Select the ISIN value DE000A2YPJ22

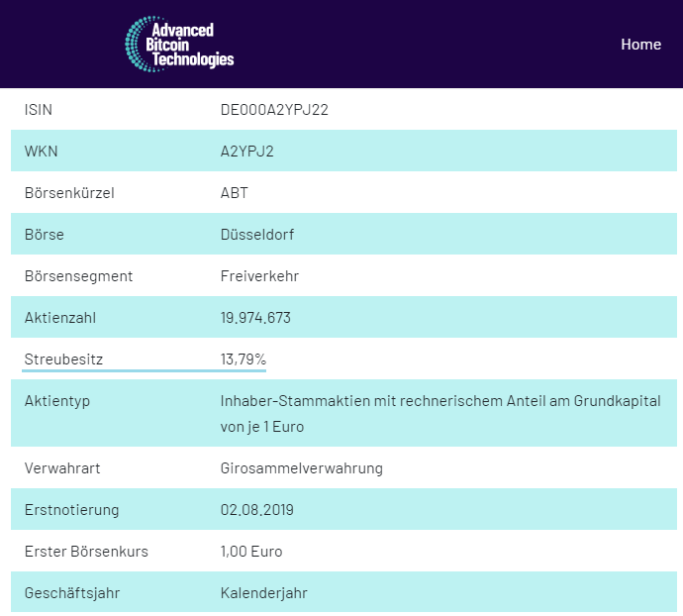(274, 110)
